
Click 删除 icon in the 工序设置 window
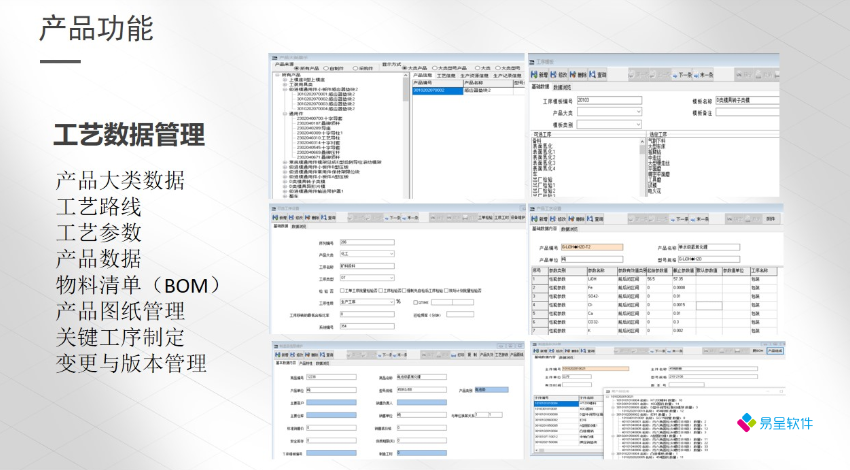[x=307, y=217]
